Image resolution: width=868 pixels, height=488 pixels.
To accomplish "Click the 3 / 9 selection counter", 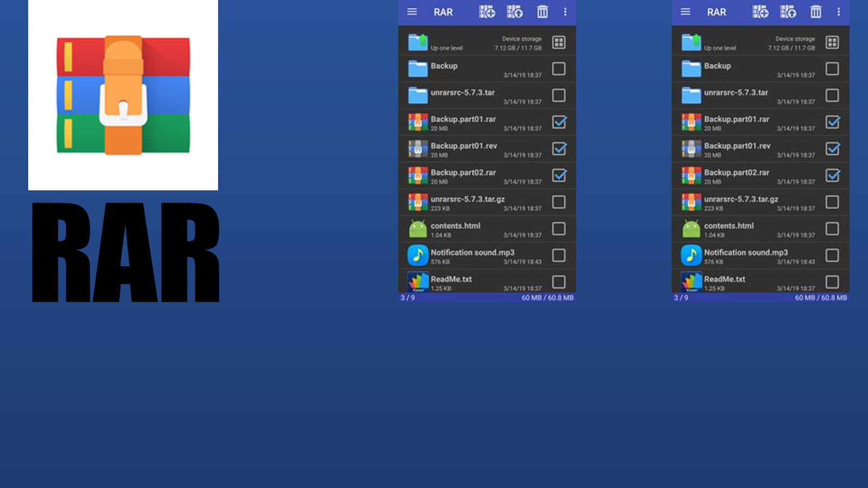I will pos(405,298).
